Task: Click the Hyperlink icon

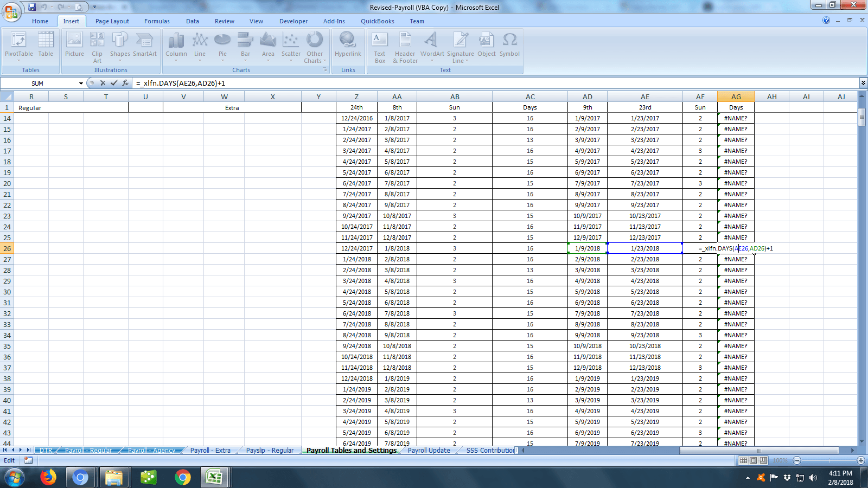Action: click(348, 44)
